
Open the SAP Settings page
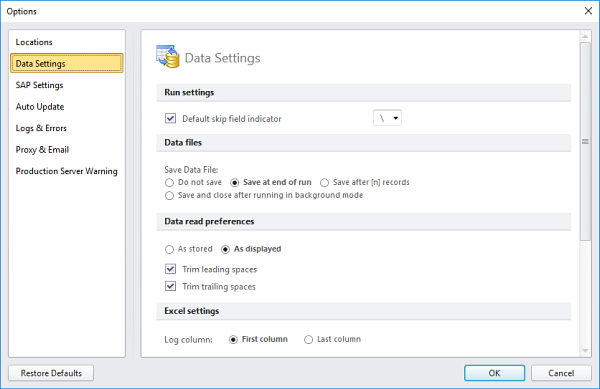coord(39,85)
